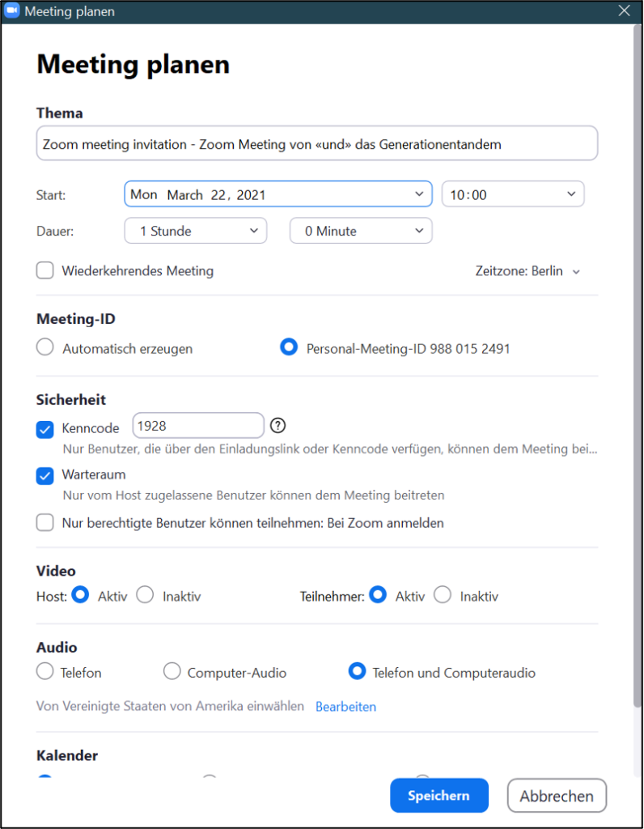
Task: Check Nur berechtigte Benutzer können teilnehmen
Action: click(45, 523)
